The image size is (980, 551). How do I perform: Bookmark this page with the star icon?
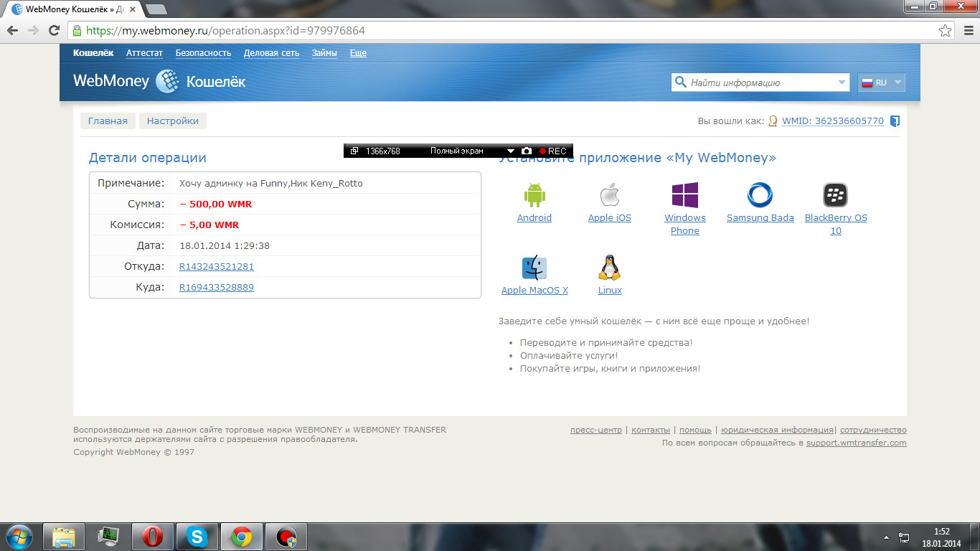pyautogui.click(x=946, y=31)
